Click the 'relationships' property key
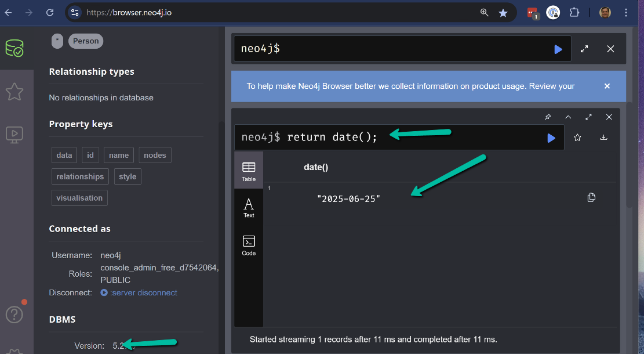Screen dimensions: 644x354 click(80, 176)
